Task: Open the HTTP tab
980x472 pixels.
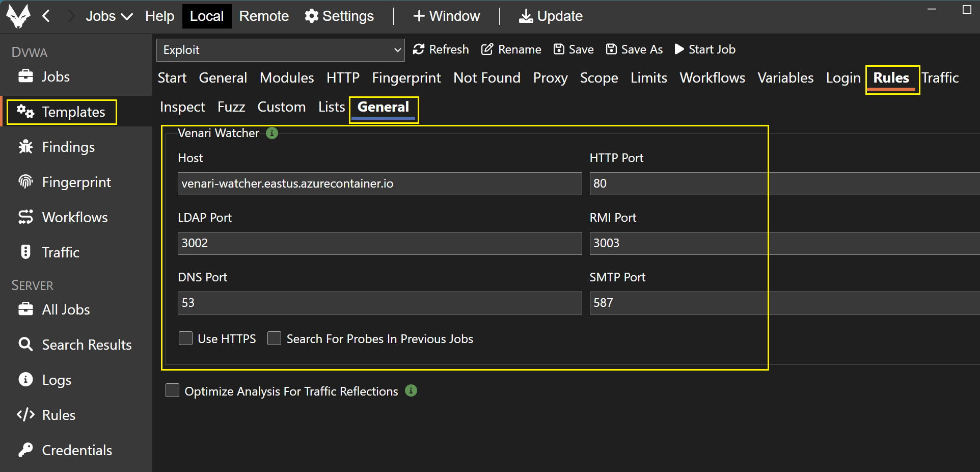Action: point(343,78)
